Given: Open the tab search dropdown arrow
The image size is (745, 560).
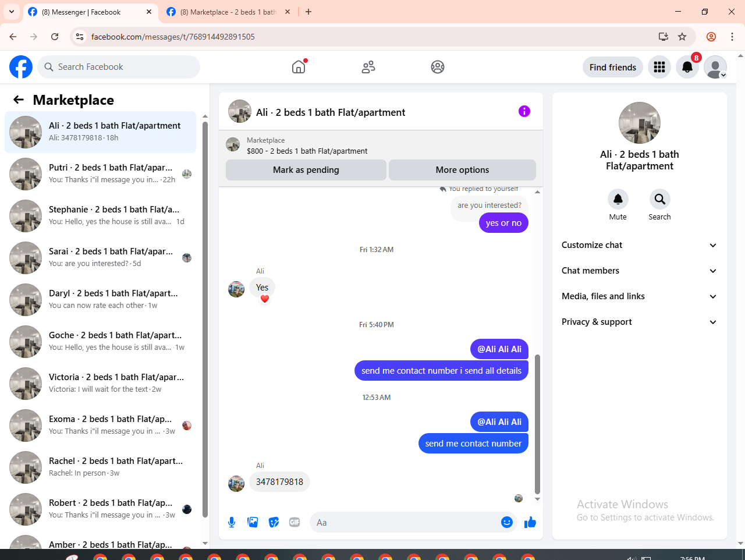Looking at the screenshot, I should [12, 12].
